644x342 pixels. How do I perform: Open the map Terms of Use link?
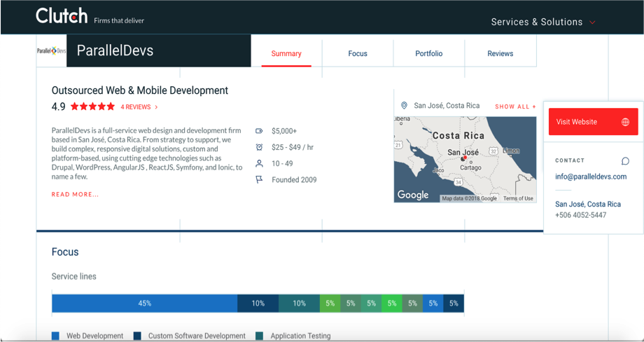[518, 198]
